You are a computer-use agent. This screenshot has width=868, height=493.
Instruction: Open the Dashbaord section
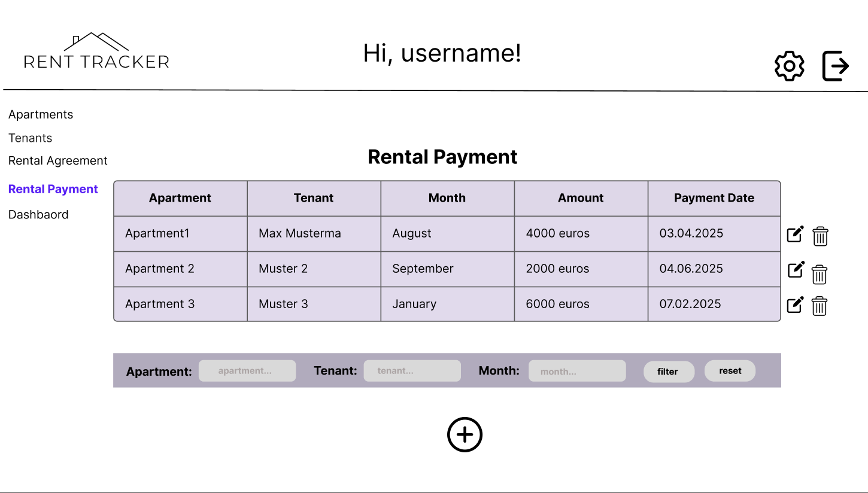[x=38, y=214]
